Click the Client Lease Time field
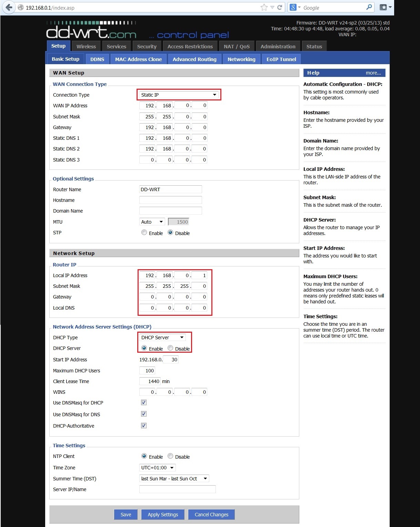Image resolution: width=420 pixels, height=527 pixels. pyautogui.click(x=150, y=381)
